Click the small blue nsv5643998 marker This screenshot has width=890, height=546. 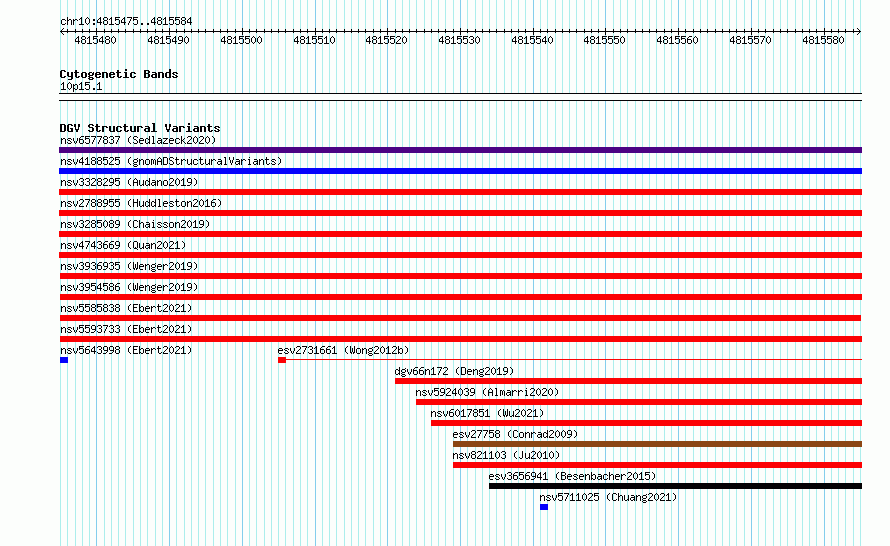tap(64, 360)
